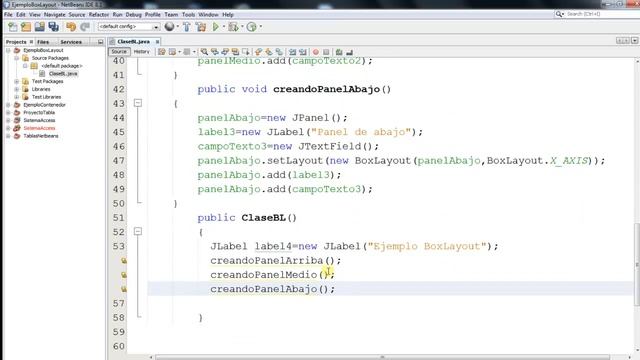Click the Clean and Build icon
This screenshot has height=360, width=640.
click(x=201, y=27)
